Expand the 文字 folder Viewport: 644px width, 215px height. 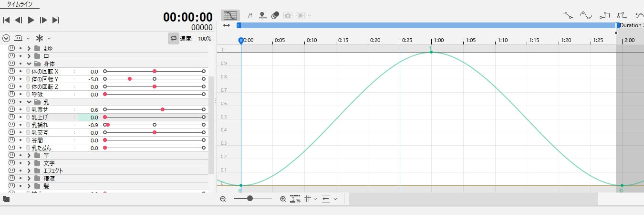(x=29, y=163)
